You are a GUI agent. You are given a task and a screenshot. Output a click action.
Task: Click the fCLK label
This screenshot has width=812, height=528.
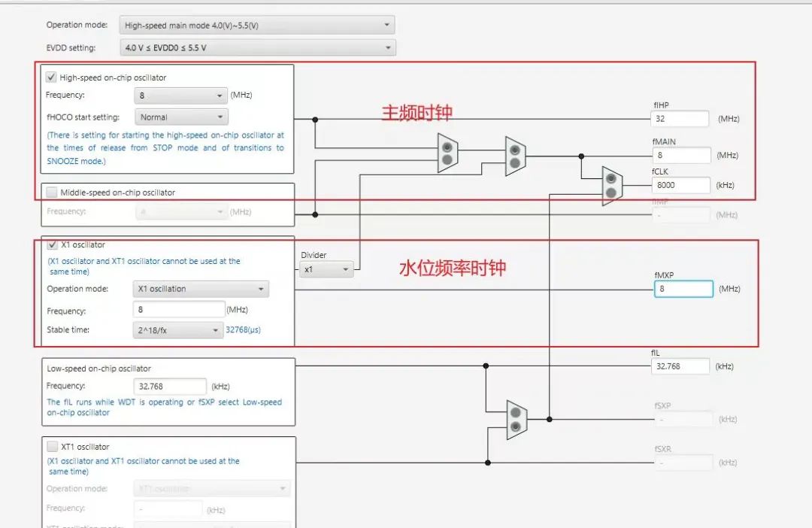point(660,171)
